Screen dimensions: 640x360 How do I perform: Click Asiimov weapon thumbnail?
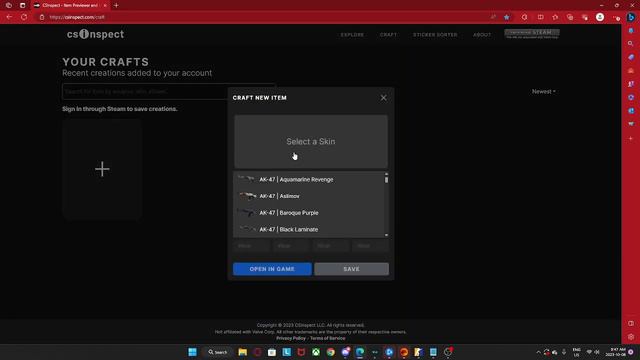click(x=247, y=196)
